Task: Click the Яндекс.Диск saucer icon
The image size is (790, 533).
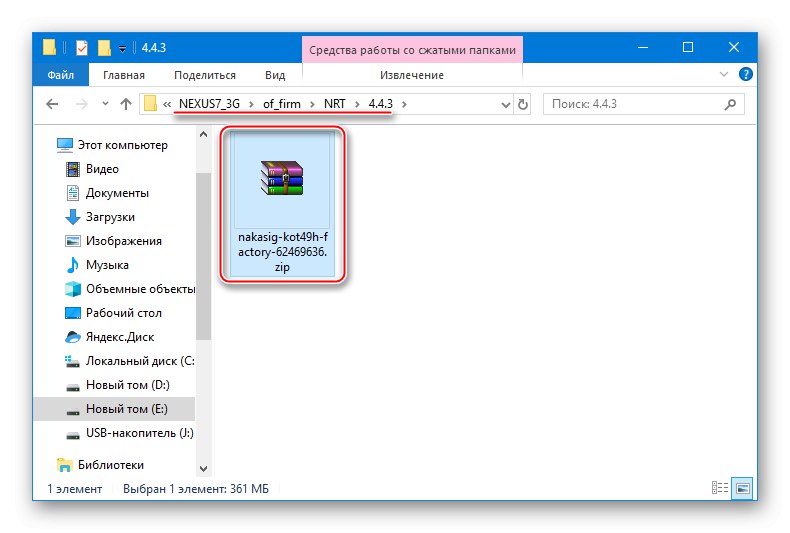Action: click(x=73, y=337)
